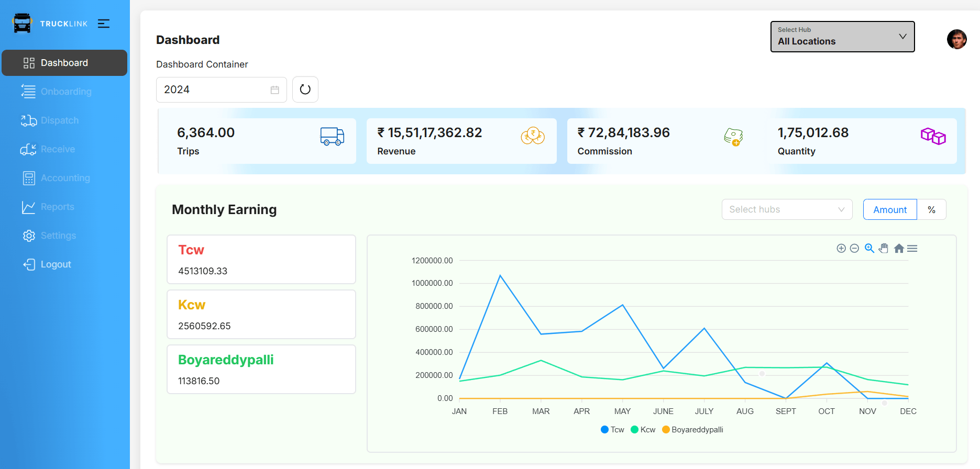This screenshot has height=469, width=980.
Task: Click the refresh icon beside year field
Action: click(305, 90)
